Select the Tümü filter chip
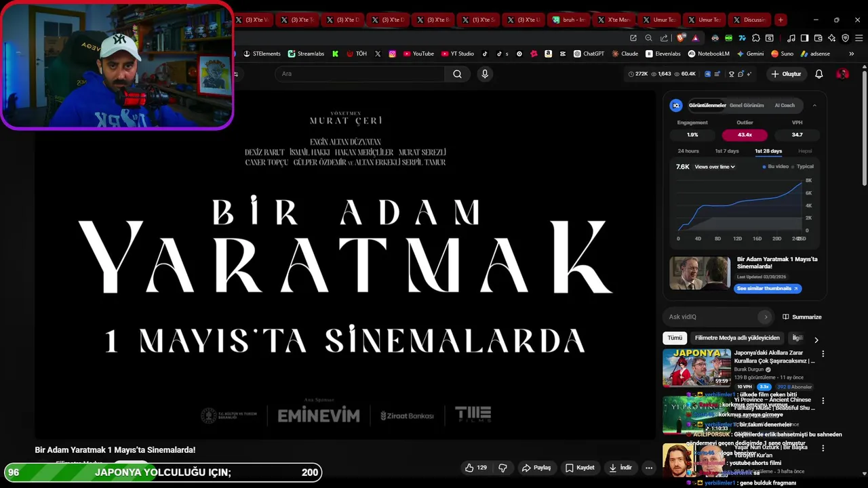The width and height of the screenshot is (868, 488). pos(675,338)
